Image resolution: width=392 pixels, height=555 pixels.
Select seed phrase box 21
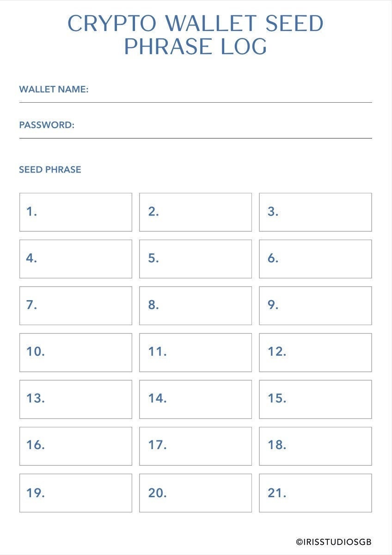click(x=315, y=493)
